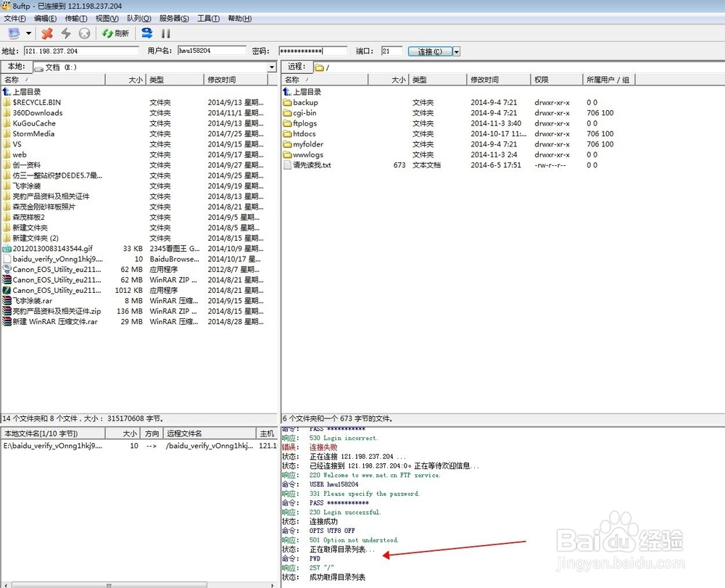Viewport: 725px width, 588px height.
Task: Click the remote path field showing /
Action: tap(518, 67)
